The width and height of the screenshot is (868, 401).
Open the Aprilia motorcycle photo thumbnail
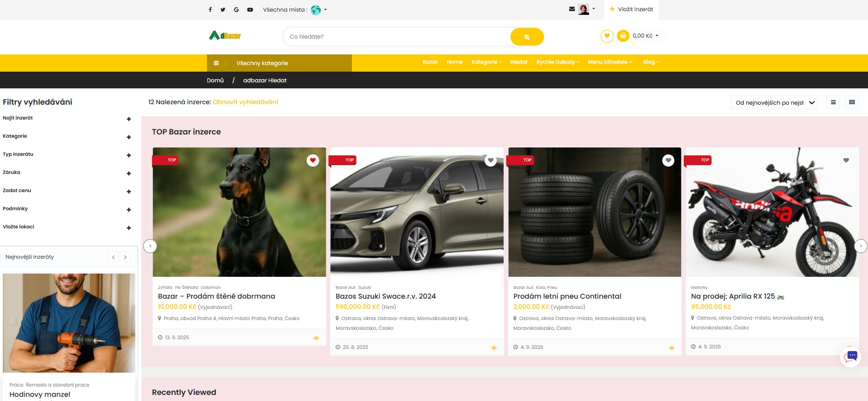772,212
